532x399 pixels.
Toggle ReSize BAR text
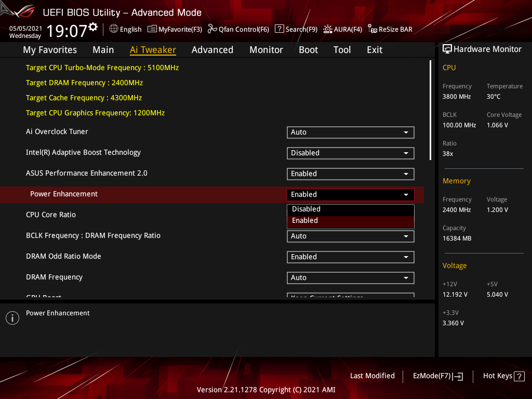[x=395, y=30]
